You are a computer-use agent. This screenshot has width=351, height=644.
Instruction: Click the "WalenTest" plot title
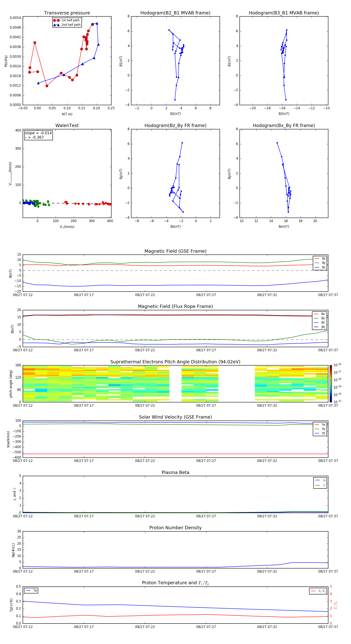click(x=67, y=125)
